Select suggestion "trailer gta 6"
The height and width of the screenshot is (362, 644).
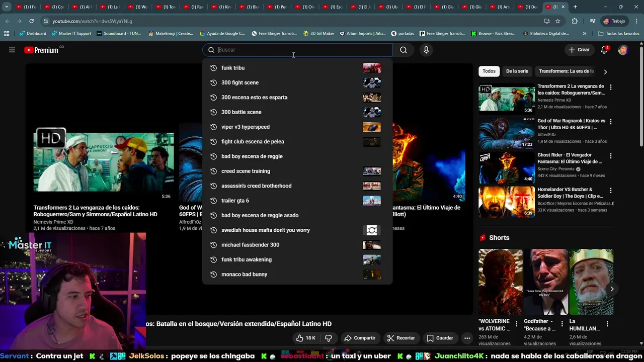[297, 201]
